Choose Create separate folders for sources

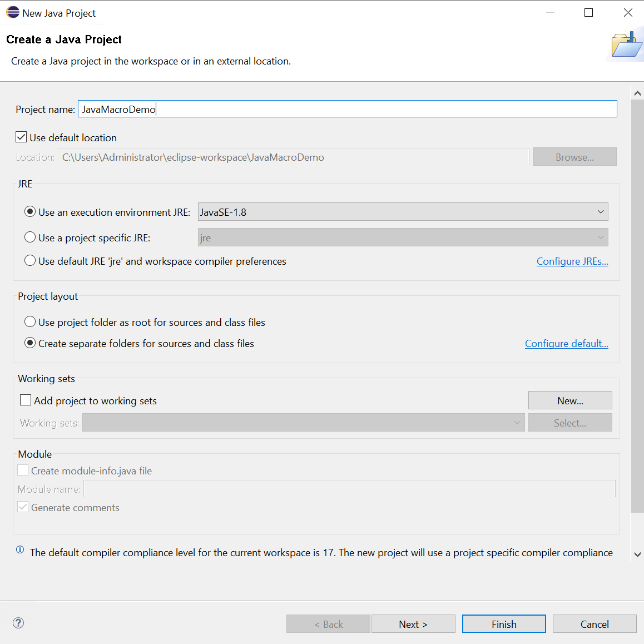tap(30, 343)
